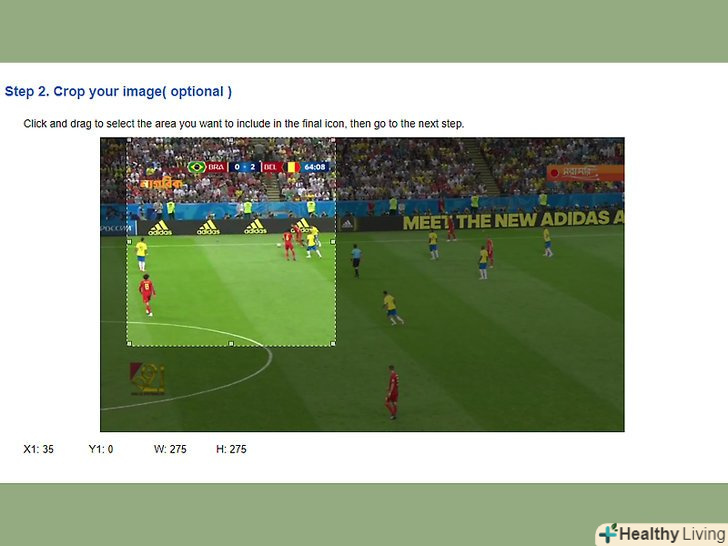
Task: Click the H: 275 height readout
Action: tap(231, 449)
